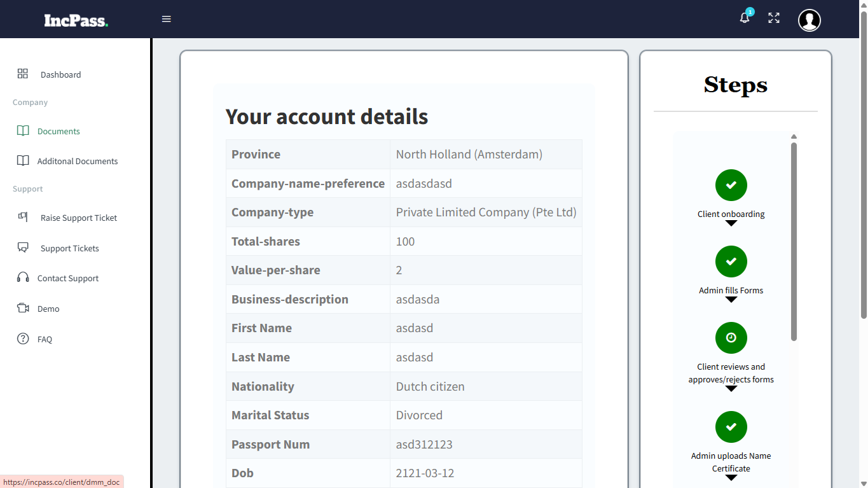Click the arrow below Client onboarding
This screenshot has height=488, width=868.
click(731, 223)
